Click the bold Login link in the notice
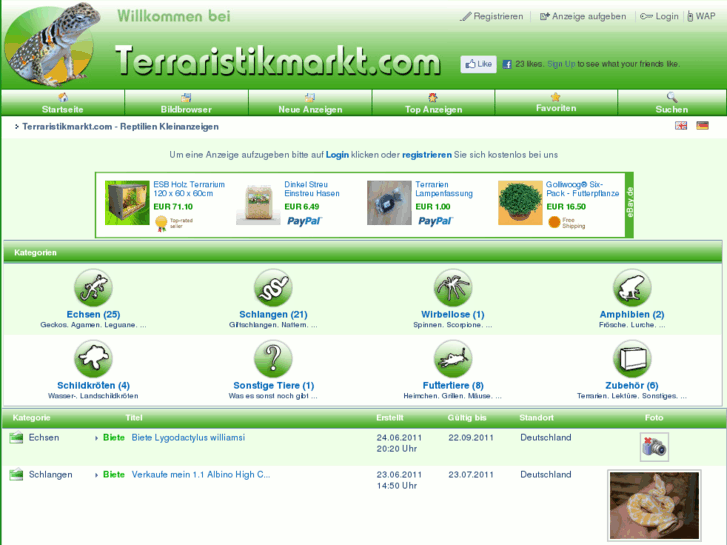 point(337,155)
